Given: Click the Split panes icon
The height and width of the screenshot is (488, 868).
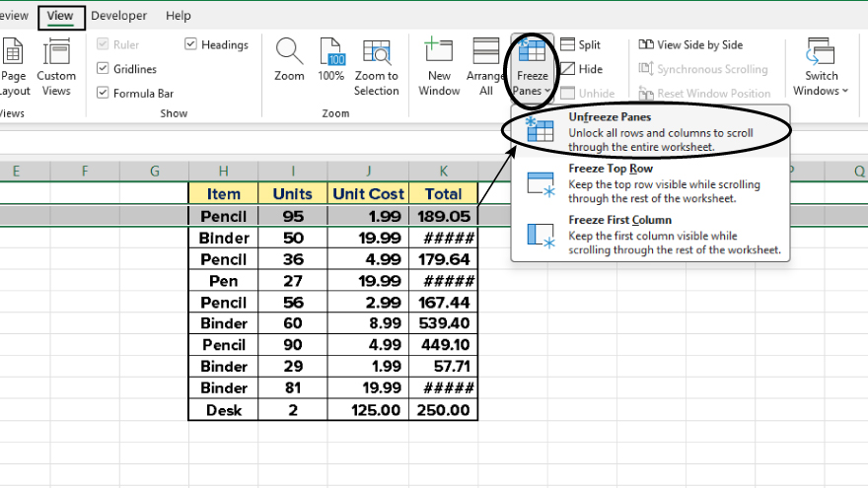Looking at the screenshot, I should pyautogui.click(x=568, y=44).
